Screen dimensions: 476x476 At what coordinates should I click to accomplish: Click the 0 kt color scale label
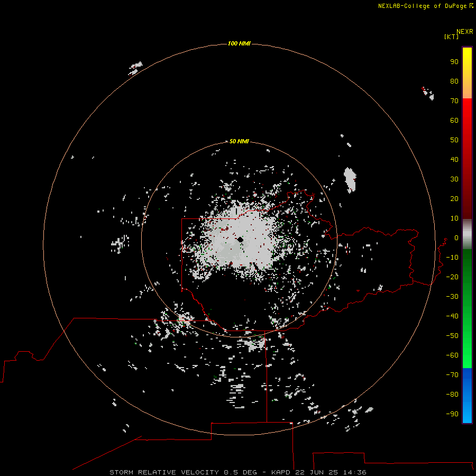coord(456,237)
